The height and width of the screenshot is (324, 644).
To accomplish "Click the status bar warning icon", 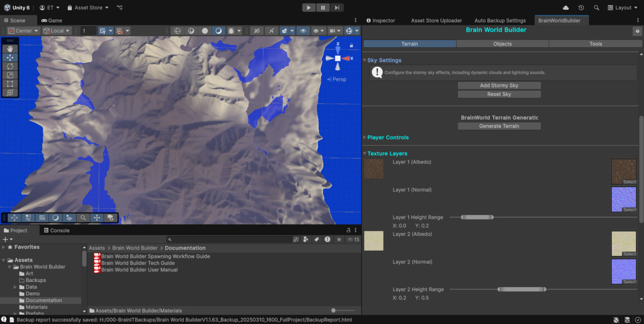I will click(4, 320).
